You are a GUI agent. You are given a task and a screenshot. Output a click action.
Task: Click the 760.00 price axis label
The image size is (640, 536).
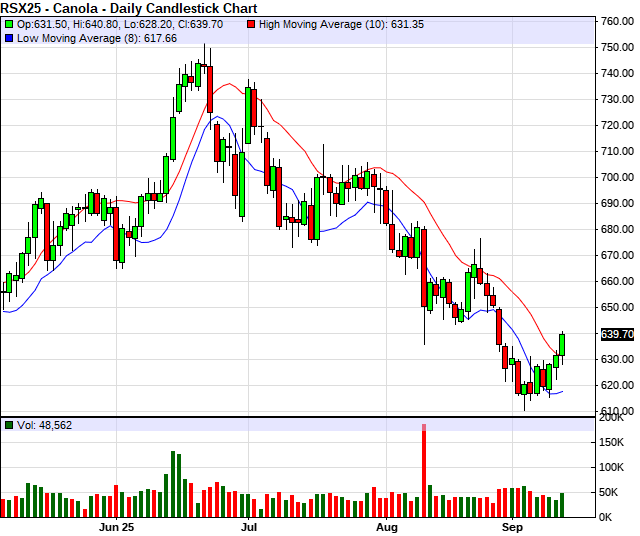[x=616, y=21]
